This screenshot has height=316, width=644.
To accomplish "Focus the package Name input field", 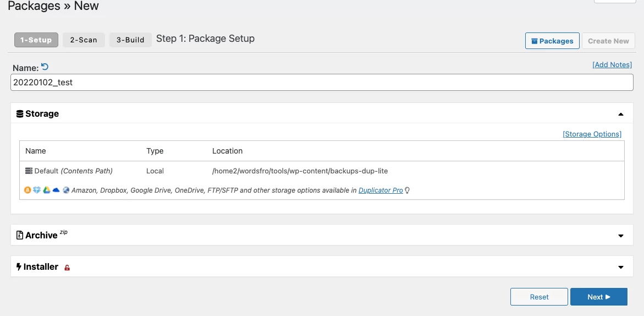I will tap(322, 82).
